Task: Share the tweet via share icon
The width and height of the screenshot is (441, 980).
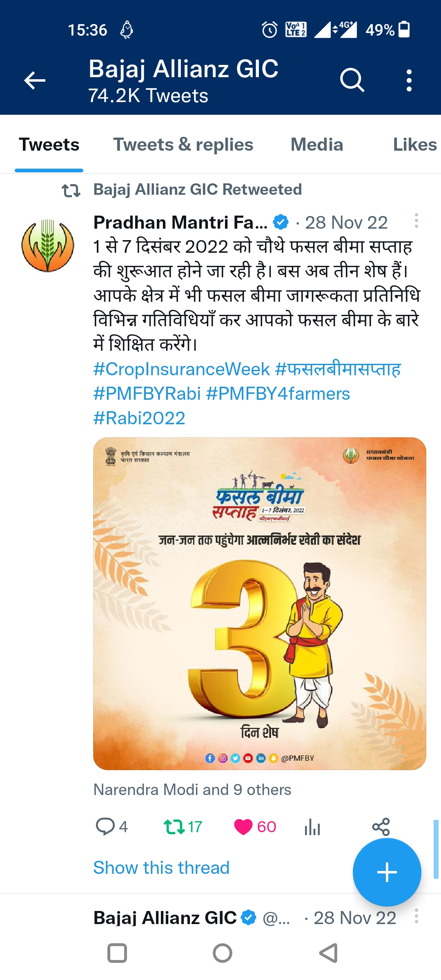Action: [x=381, y=827]
